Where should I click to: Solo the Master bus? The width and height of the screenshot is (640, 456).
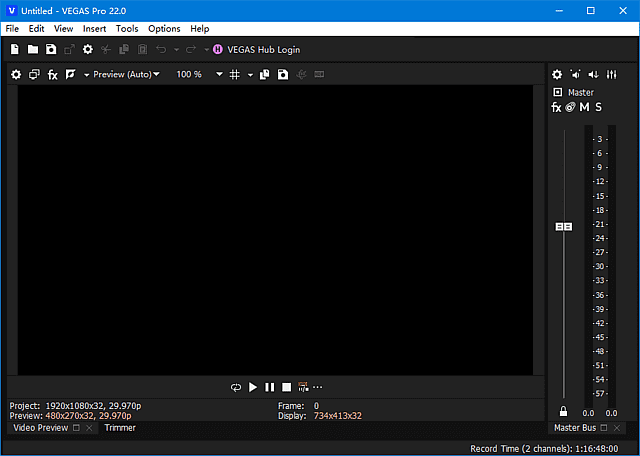[x=598, y=107]
